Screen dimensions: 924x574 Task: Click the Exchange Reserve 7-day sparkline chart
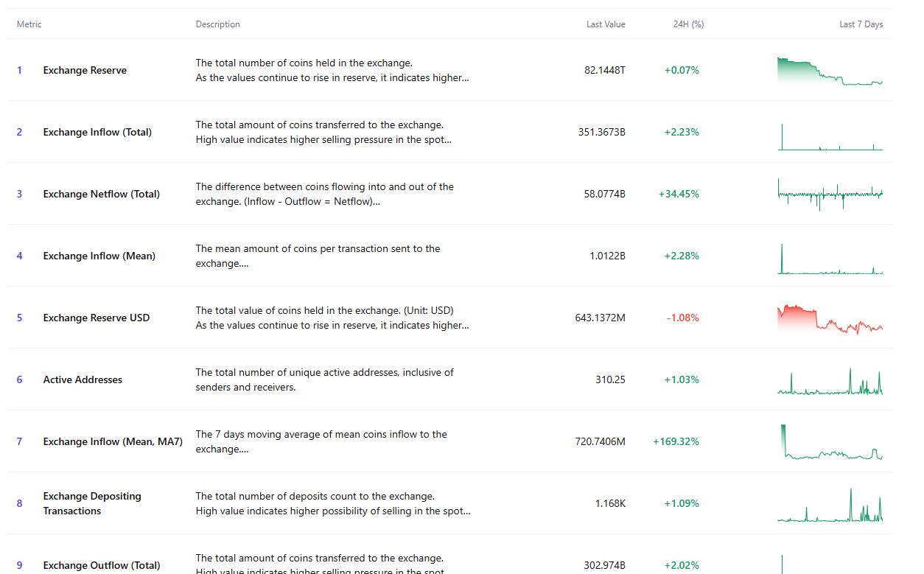[x=830, y=71]
